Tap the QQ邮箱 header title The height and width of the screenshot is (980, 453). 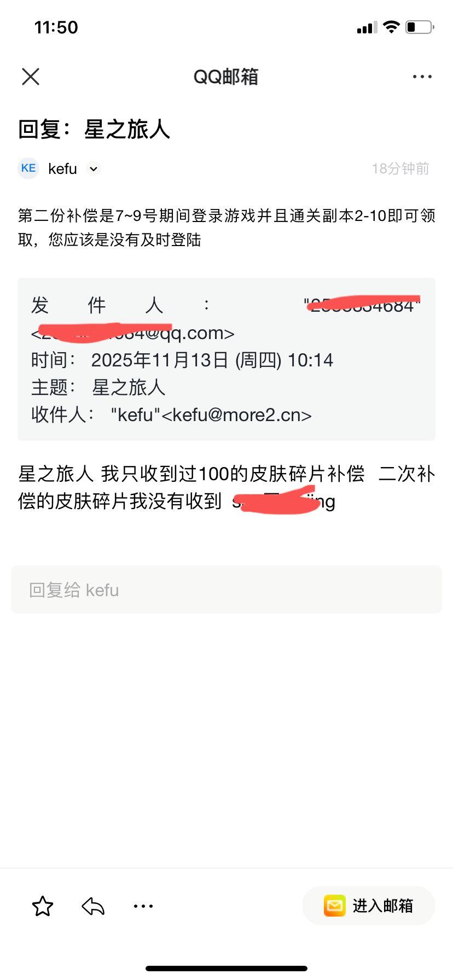click(226, 77)
